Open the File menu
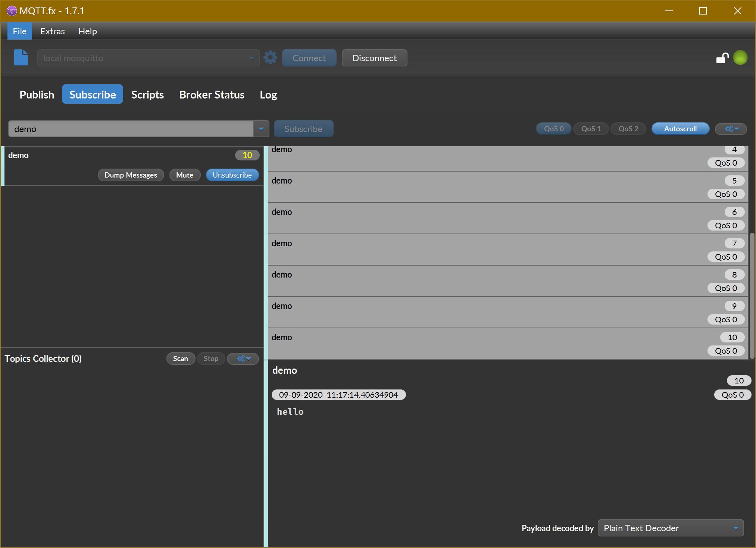The image size is (756, 548). click(20, 31)
